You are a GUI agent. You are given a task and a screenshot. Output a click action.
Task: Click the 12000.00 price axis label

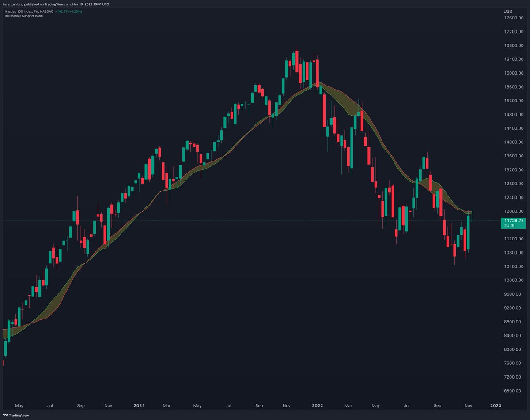tap(515, 211)
